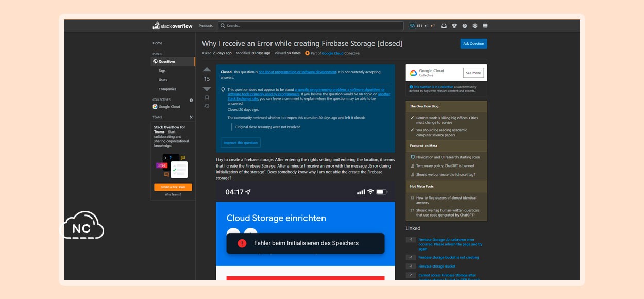Image resolution: width=644 pixels, height=299 pixels.
Task: Dismiss the Teams promo with X
Action: coord(191,117)
